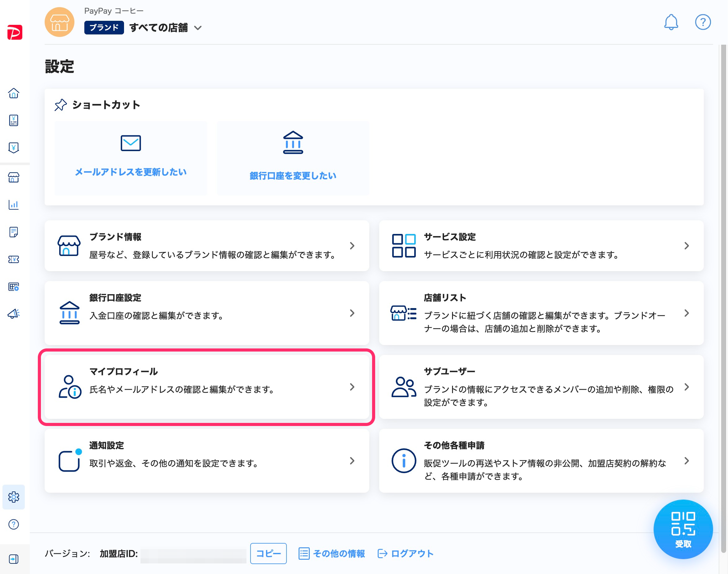Open notifications bell icon
This screenshot has height=574, width=728.
(x=671, y=23)
